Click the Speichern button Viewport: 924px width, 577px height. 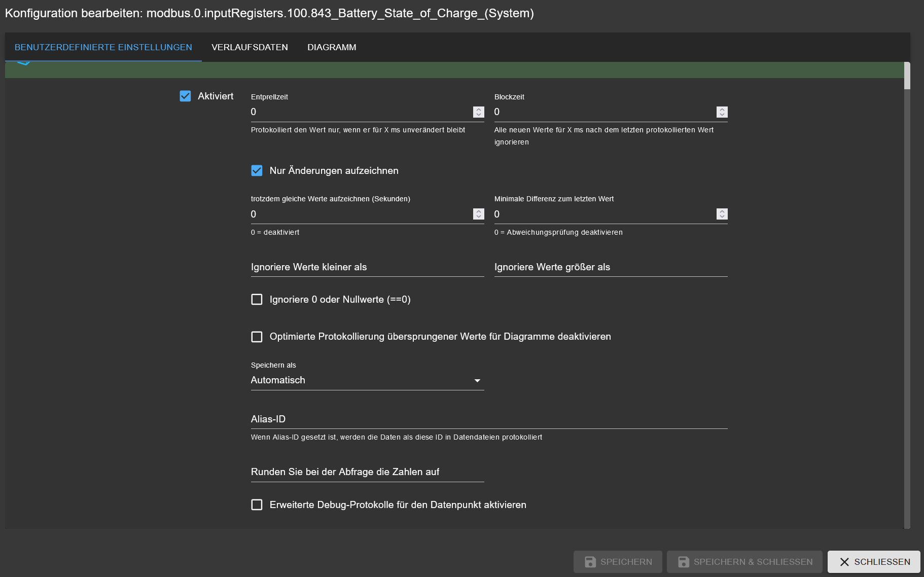[x=618, y=562]
